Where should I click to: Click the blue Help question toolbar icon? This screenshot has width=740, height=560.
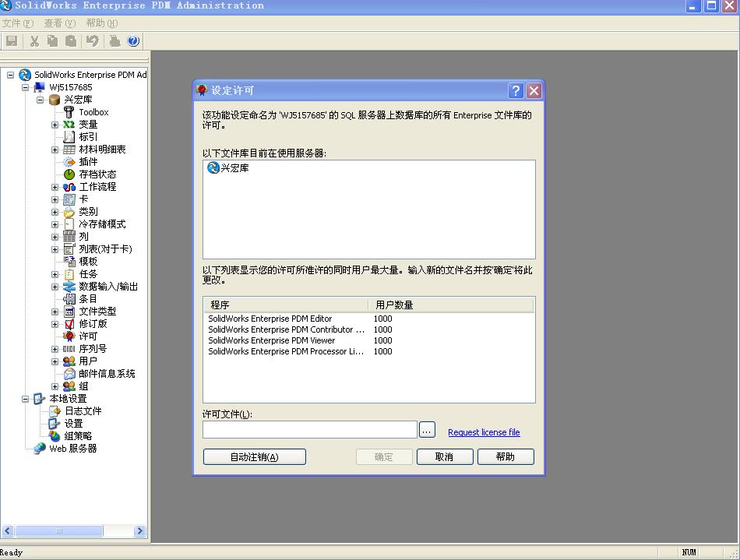tap(133, 41)
